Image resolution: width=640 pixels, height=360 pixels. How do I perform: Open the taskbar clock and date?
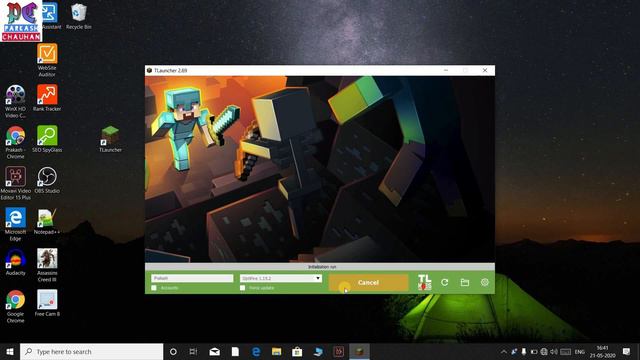tap(602, 351)
